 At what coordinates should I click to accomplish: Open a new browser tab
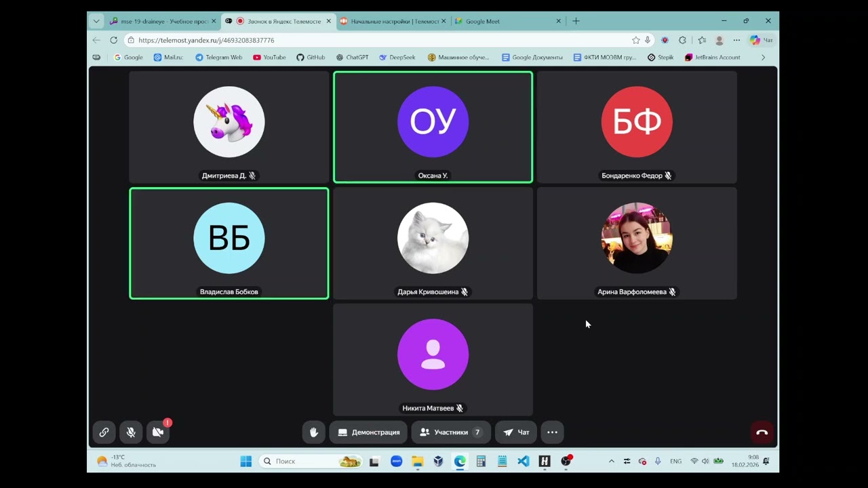[576, 21]
